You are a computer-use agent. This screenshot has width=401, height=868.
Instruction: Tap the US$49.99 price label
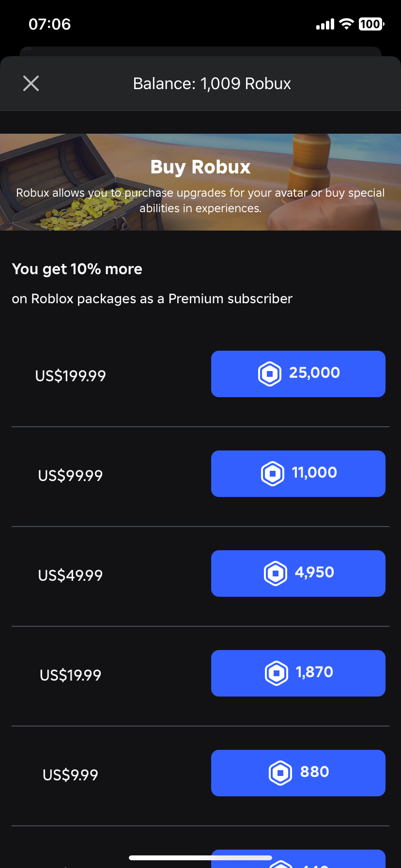(71, 575)
